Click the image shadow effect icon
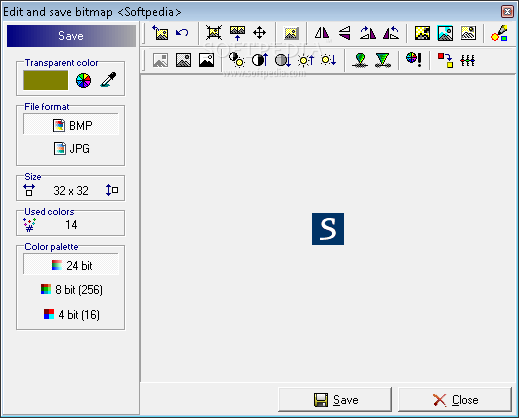 (x=291, y=33)
